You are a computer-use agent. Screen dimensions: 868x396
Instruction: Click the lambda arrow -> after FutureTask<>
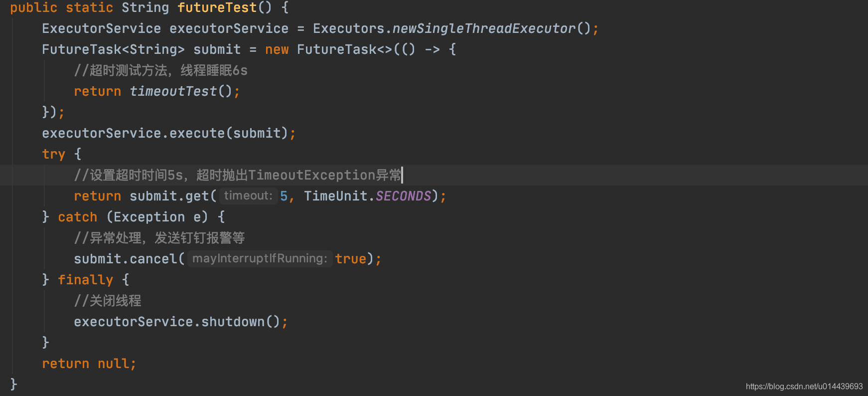(x=432, y=49)
